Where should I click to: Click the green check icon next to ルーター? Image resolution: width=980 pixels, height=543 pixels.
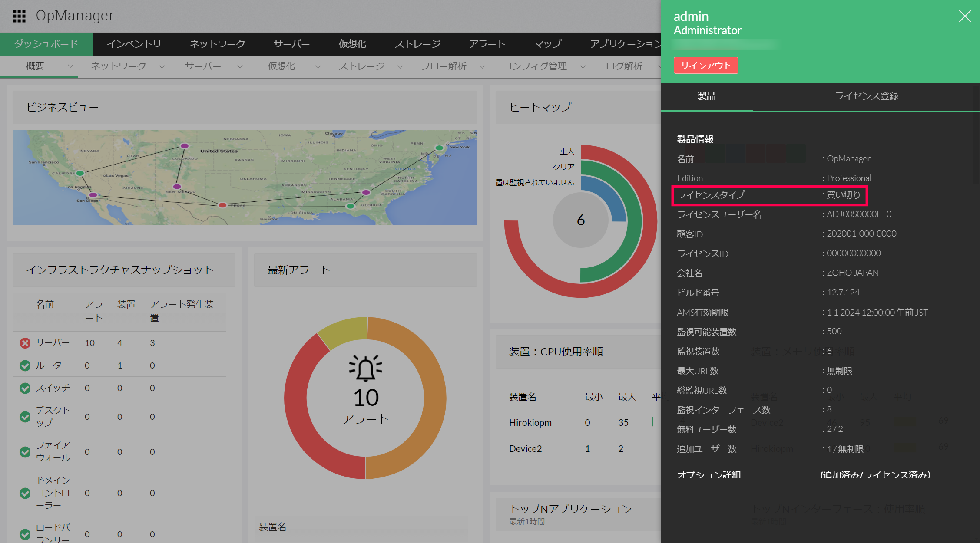pyautogui.click(x=25, y=365)
